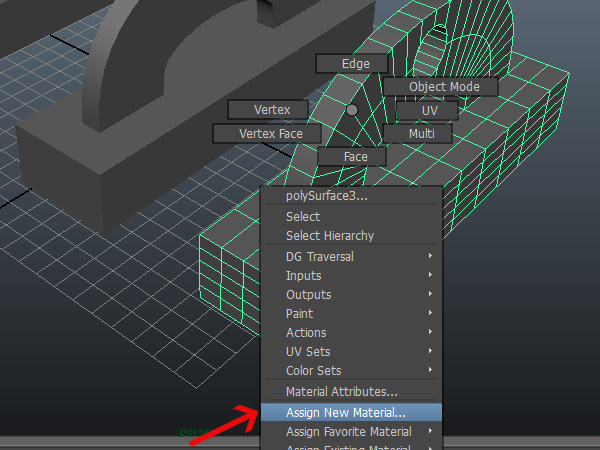600x450 pixels.
Task: Open the Assign Favorite Material submenu
Action: coord(351,432)
